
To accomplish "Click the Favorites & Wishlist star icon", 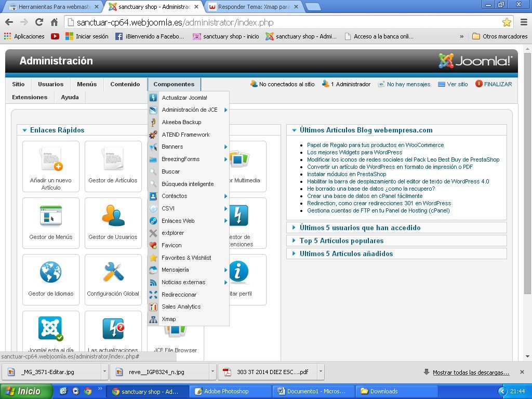I will pos(153,258).
